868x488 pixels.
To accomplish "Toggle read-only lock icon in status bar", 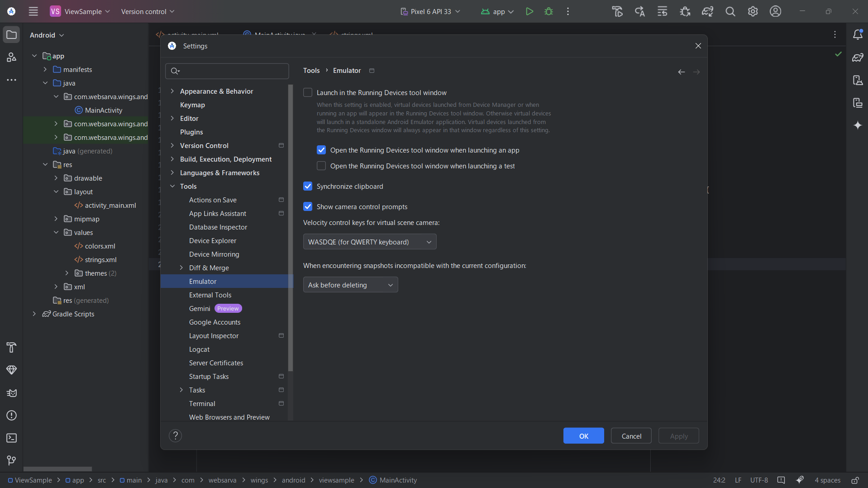I will pyautogui.click(x=855, y=480).
